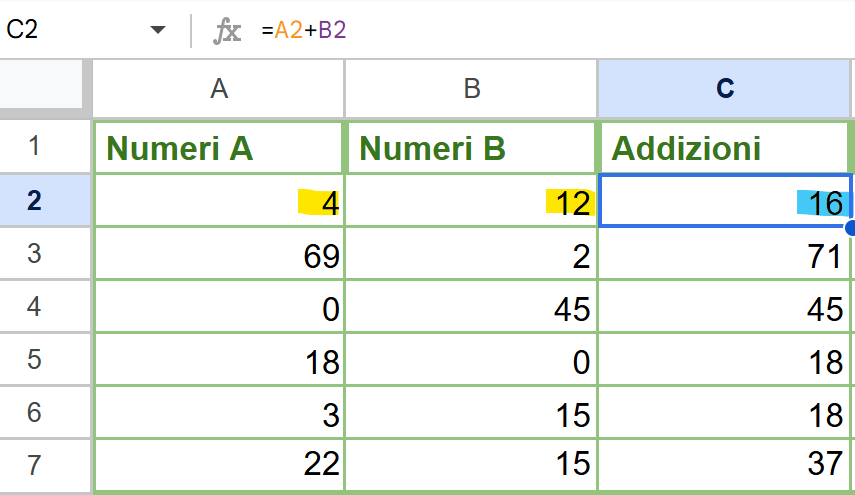Click the Addizioni header cell

(x=725, y=148)
